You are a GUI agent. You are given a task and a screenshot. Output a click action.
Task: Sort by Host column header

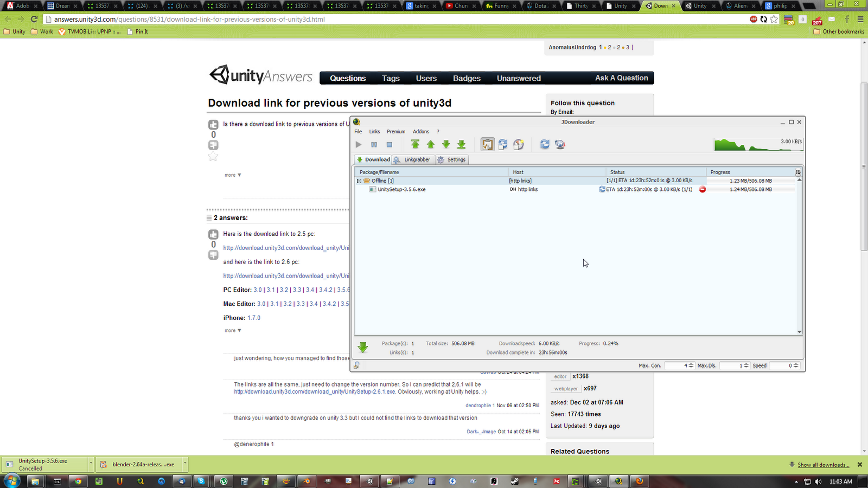point(557,172)
